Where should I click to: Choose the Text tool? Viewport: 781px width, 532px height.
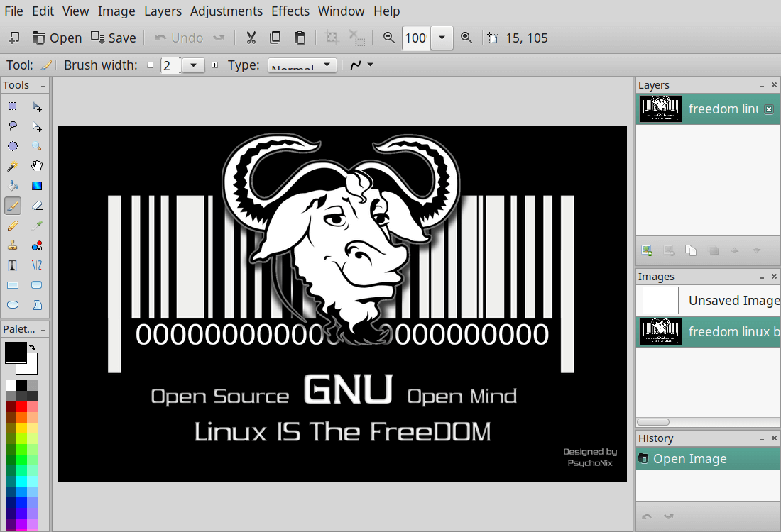(x=12, y=265)
